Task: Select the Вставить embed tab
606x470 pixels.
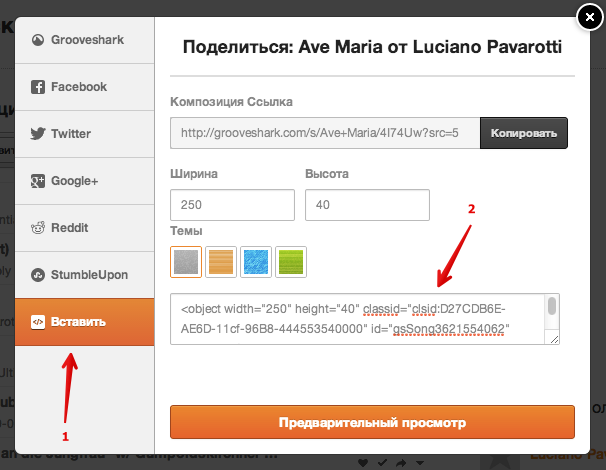Action: pyautogui.click(x=85, y=322)
